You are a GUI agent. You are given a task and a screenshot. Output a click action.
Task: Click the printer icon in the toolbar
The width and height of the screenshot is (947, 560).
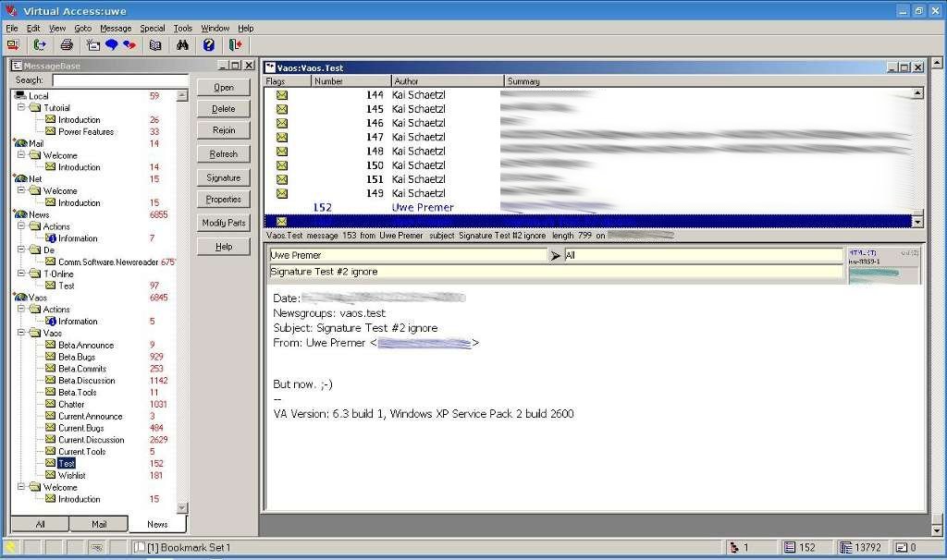click(x=67, y=44)
